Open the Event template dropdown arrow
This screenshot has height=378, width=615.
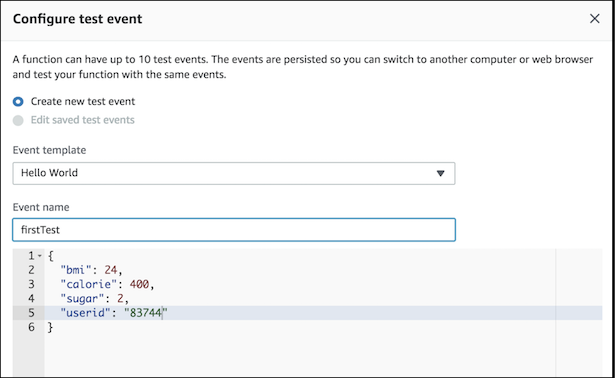(440, 173)
